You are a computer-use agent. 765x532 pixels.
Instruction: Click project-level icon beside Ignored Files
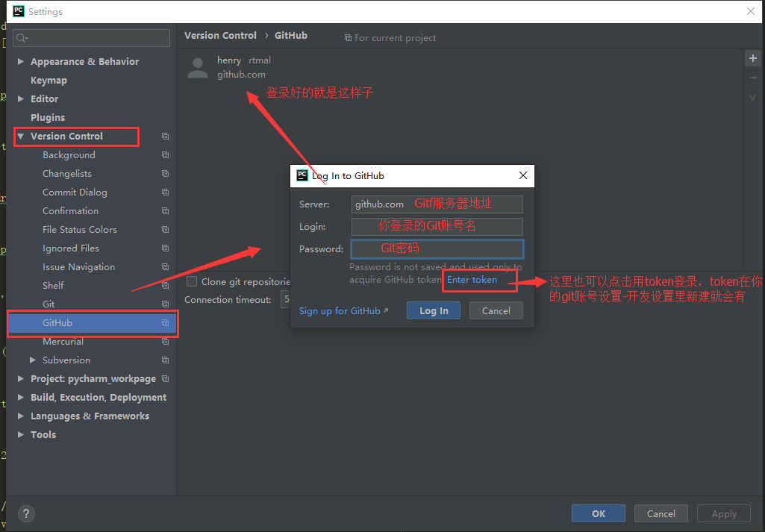pyautogui.click(x=166, y=248)
